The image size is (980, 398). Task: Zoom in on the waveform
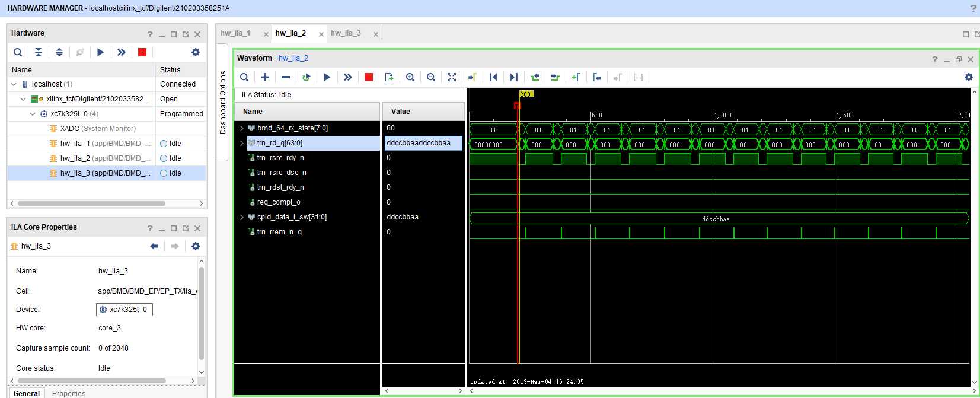(x=410, y=77)
